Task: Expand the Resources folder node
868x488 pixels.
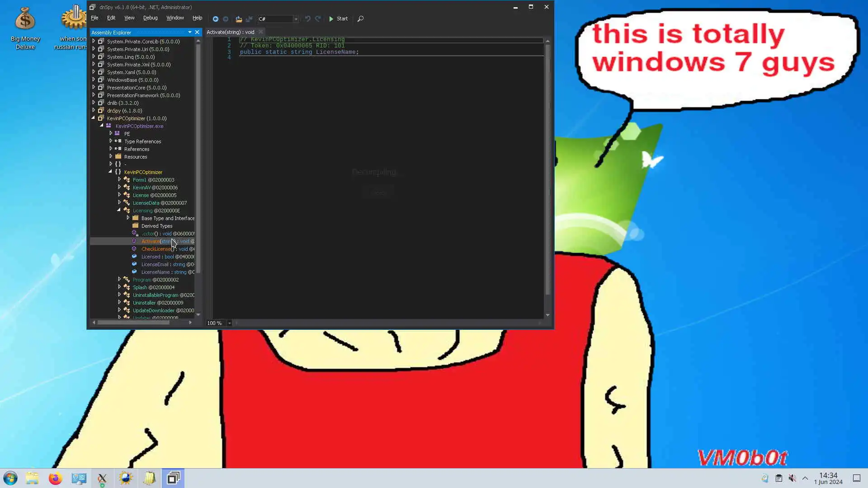Action: pos(111,156)
